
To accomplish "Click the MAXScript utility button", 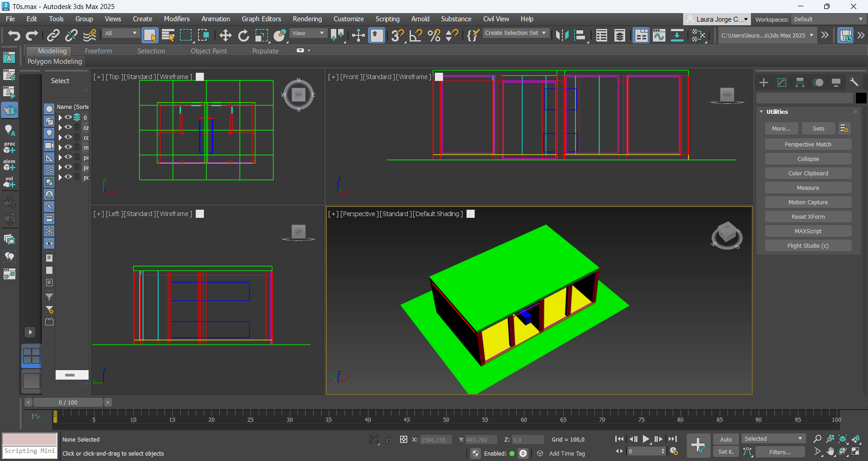I will (x=808, y=231).
